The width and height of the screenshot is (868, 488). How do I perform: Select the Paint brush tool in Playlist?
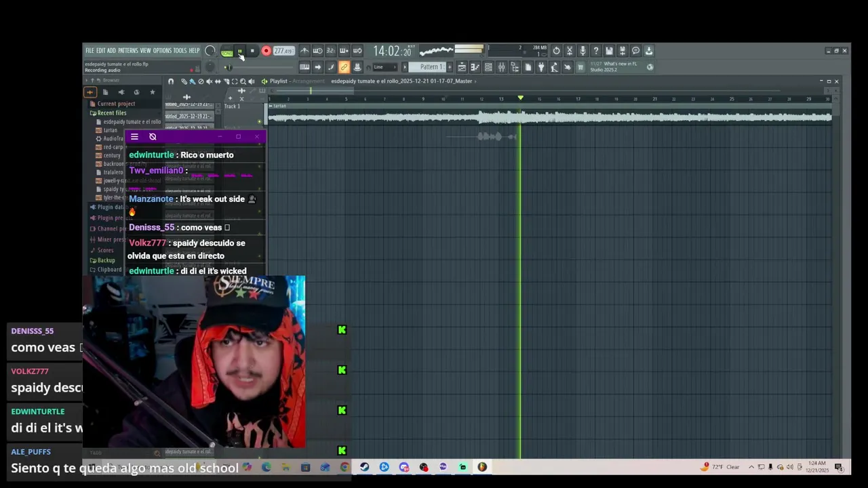(193, 81)
